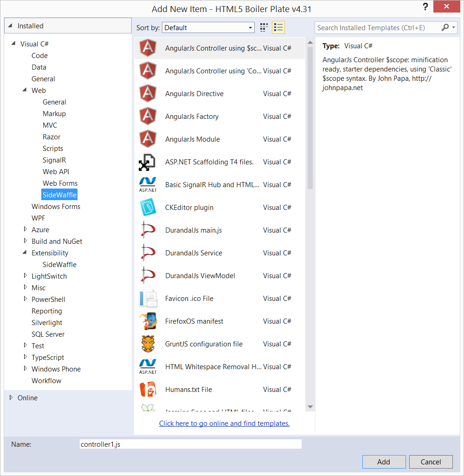Pick the FirefoxOS manifest icon
Image resolution: width=464 pixels, height=476 pixels.
(x=148, y=321)
